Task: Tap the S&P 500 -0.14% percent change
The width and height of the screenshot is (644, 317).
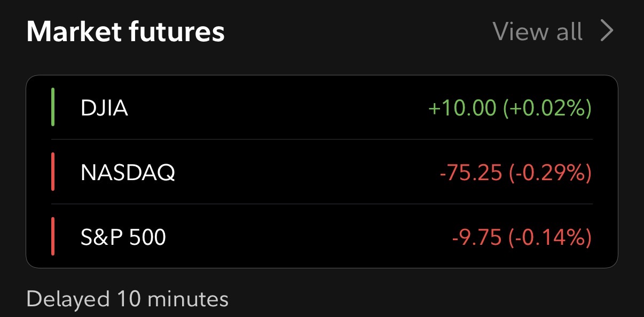Action: click(x=550, y=237)
